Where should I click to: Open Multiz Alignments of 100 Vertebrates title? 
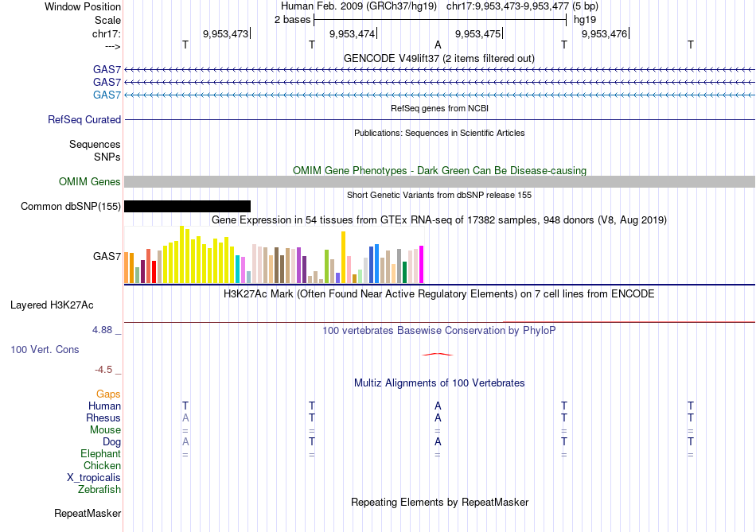[439, 383]
